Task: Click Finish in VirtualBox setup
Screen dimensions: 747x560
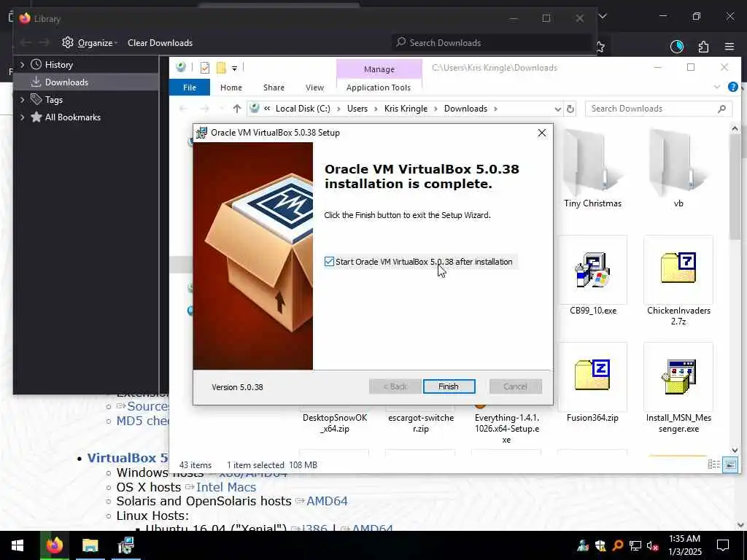Action: 449,386
